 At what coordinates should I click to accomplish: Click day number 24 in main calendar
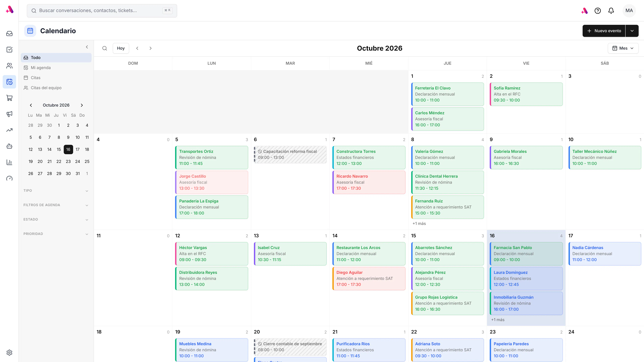[x=571, y=332]
